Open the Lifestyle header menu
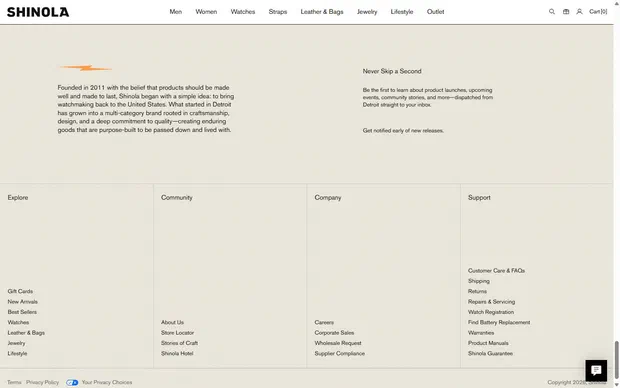Screen dimensions: 620x388 (402, 12)
